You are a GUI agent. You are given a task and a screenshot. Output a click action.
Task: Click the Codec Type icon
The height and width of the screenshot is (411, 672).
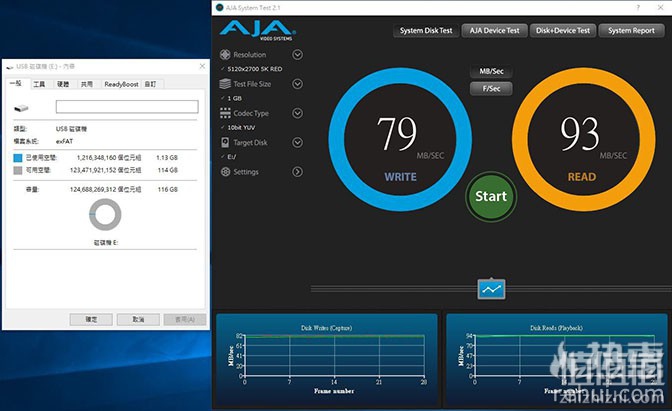225,113
